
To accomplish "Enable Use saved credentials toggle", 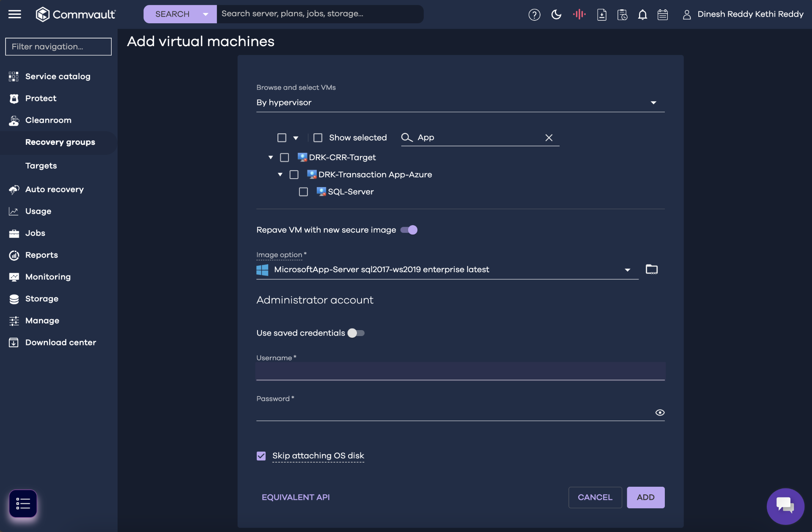I will click(356, 333).
